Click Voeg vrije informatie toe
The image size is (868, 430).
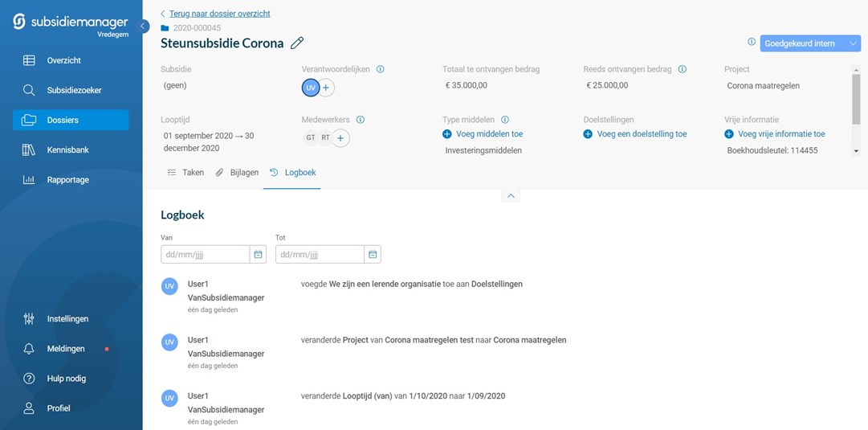pyautogui.click(x=780, y=134)
